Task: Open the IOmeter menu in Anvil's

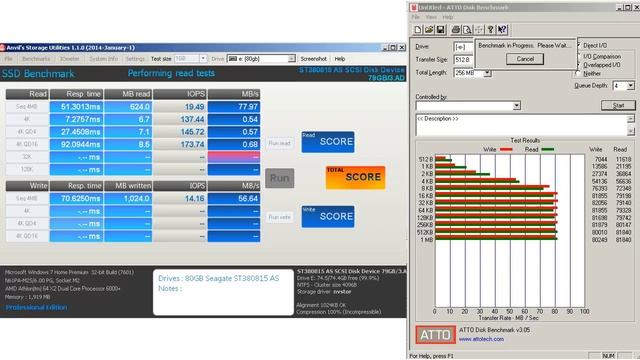Action: point(69,59)
